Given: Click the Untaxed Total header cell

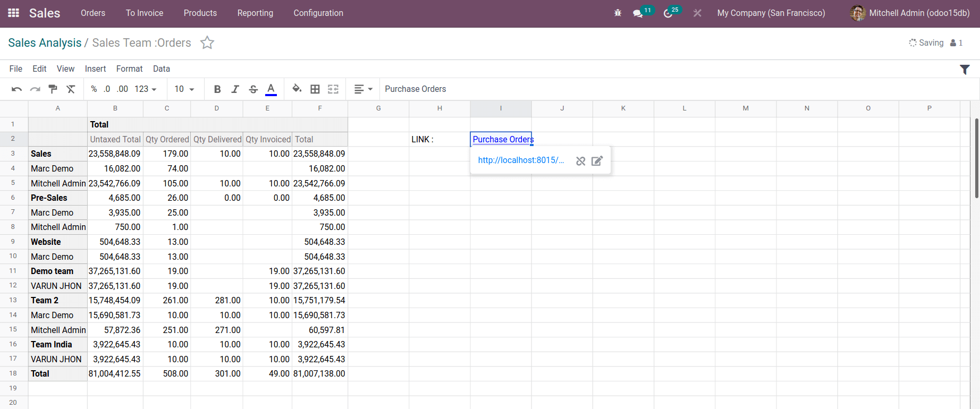Looking at the screenshot, I should pos(115,139).
